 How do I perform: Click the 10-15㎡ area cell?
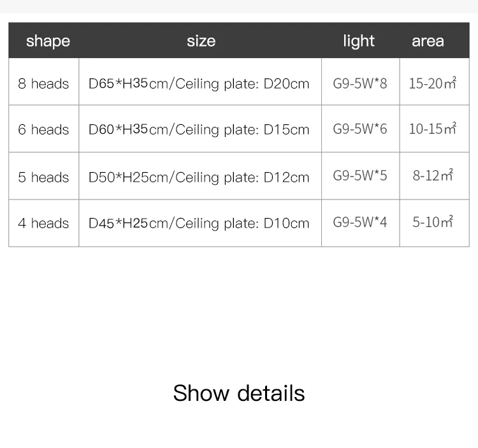coord(433,129)
